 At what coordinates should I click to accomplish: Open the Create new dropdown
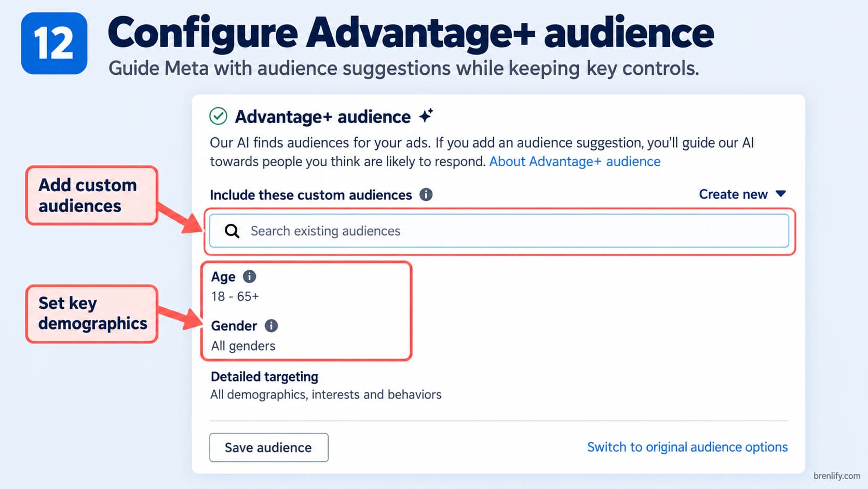point(742,194)
